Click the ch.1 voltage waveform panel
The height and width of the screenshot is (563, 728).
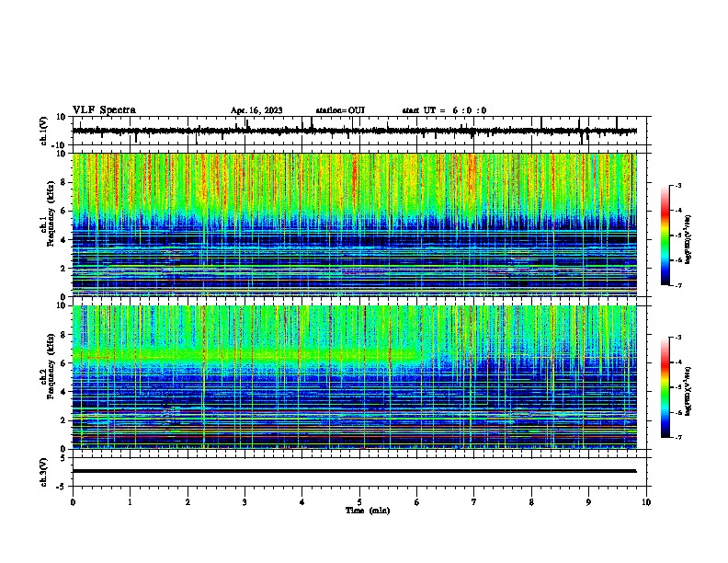[x=359, y=131]
